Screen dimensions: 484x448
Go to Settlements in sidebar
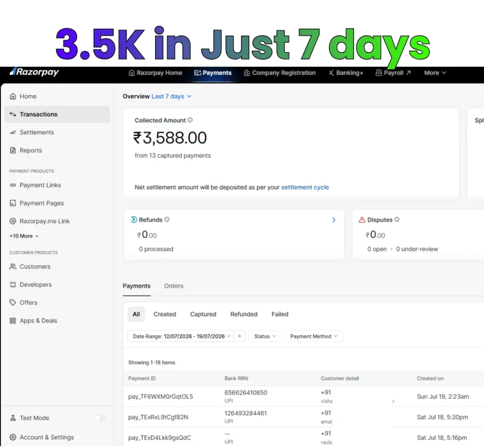pos(37,132)
